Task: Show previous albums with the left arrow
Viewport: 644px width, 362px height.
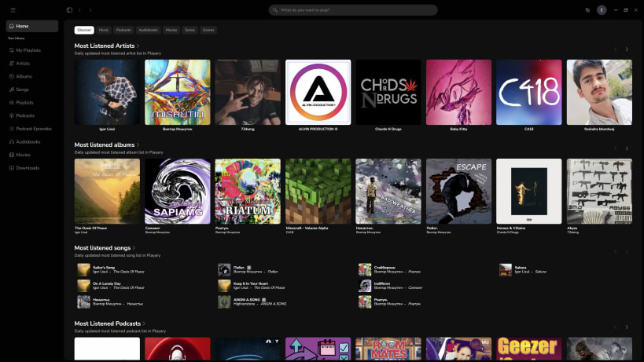Action: pos(615,148)
